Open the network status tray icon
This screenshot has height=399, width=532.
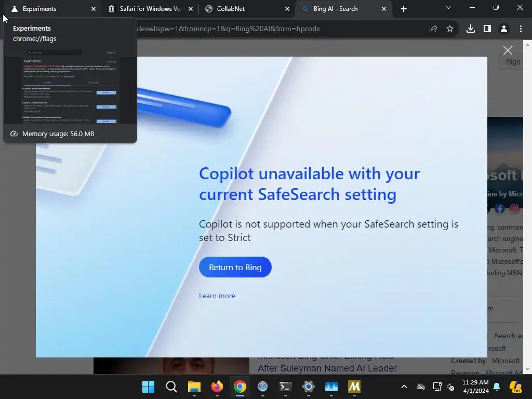point(437,387)
